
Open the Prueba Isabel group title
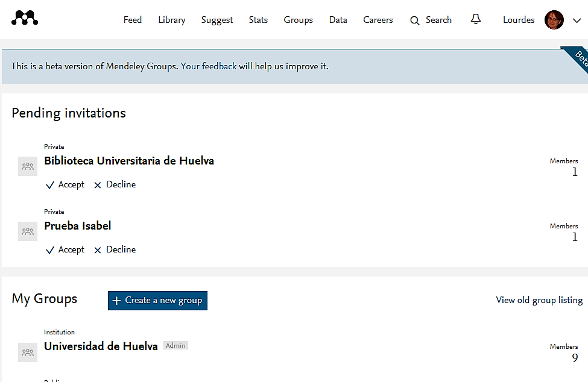pyautogui.click(x=78, y=226)
